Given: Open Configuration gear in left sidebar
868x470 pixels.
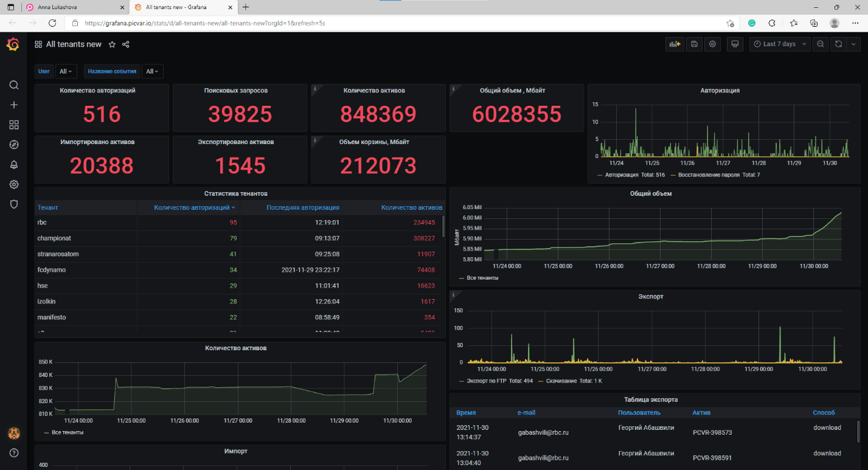Looking at the screenshot, I should coord(14,184).
